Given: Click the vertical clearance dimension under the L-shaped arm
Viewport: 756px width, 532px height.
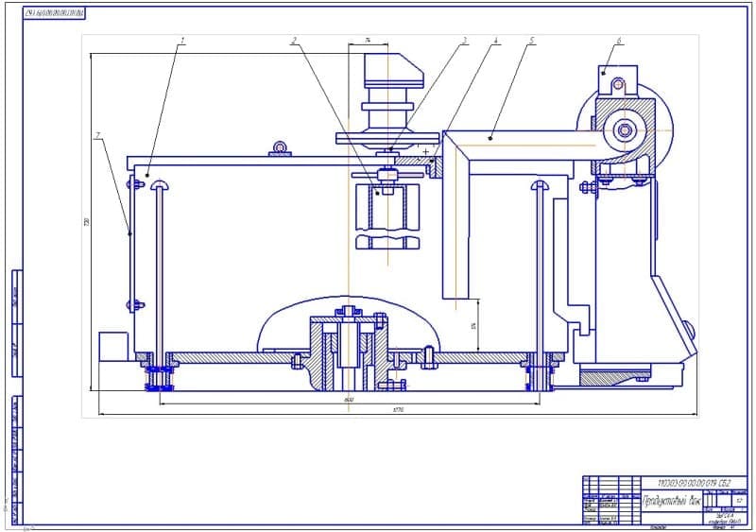Looking at the screenshot, I should (474, 327).
